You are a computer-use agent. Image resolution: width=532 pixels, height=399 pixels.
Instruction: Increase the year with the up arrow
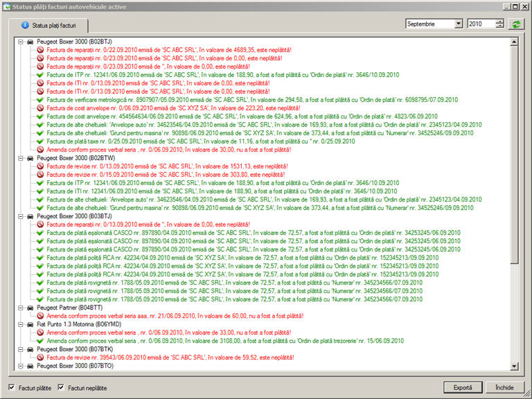(499, 21)
